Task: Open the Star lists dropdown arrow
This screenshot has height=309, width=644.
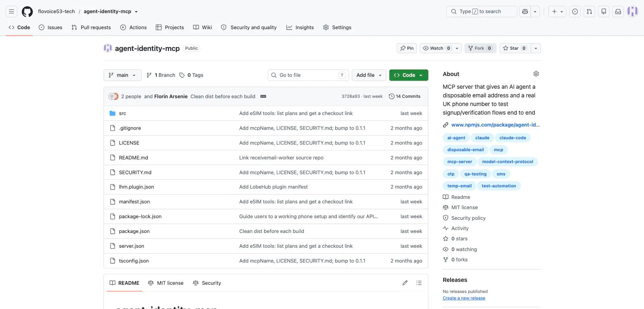Action: click(536, 48)
